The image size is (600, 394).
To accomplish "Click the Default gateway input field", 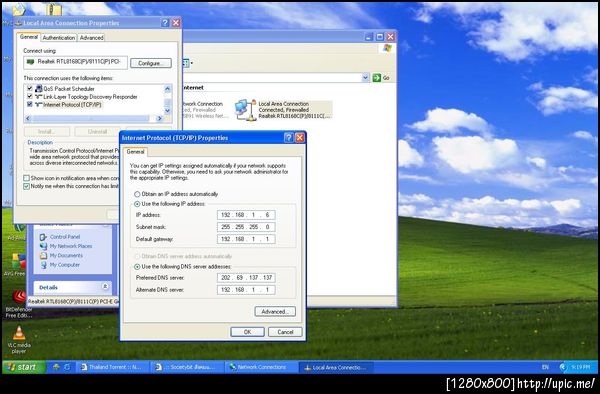I will (x=246, y=239).
